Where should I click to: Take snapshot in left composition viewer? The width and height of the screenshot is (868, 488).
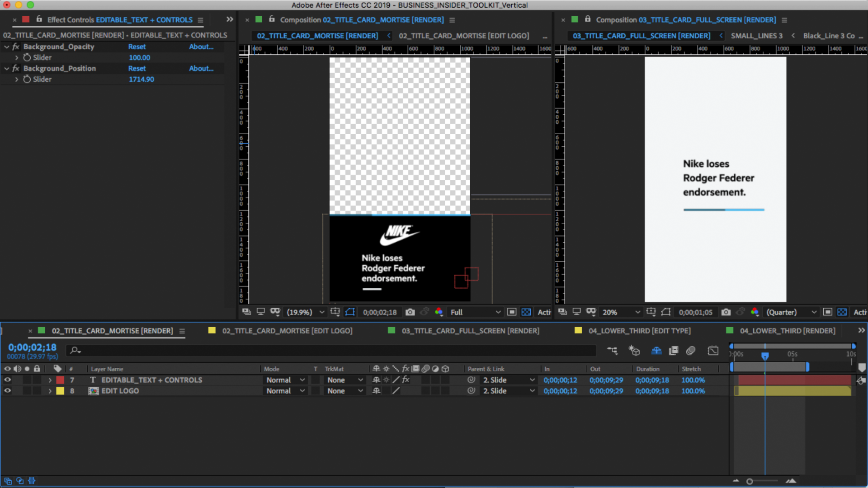point(410,312)
